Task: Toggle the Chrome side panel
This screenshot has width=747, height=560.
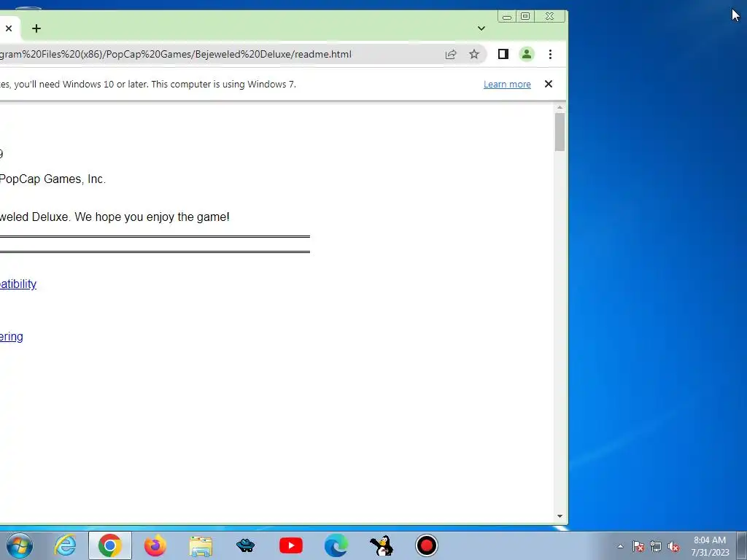Action: point(503,54)
